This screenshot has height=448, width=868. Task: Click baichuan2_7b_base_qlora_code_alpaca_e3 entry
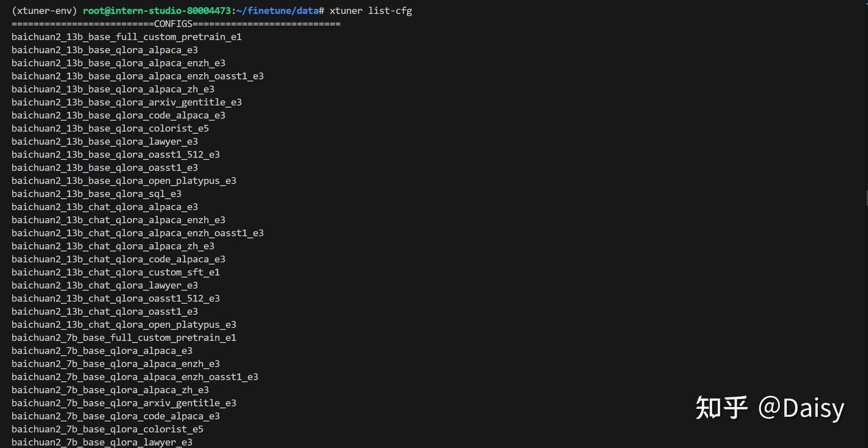(x=116, y=416)
